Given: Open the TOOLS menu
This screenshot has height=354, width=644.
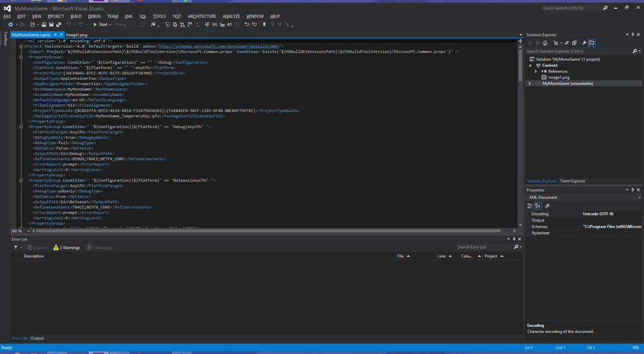Looking at the screenshot, I should click(159, 16).
